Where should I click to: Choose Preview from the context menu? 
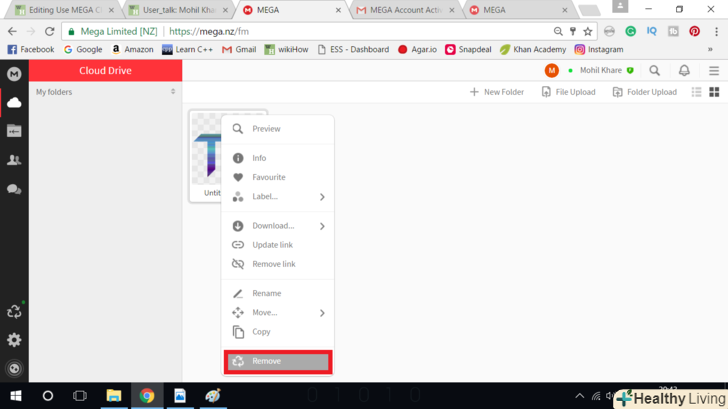(x=278, y=129)
